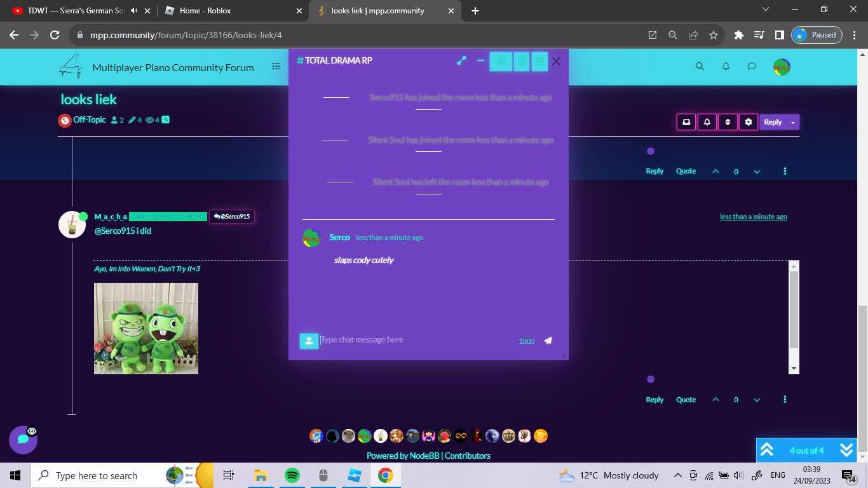The image size is (868, 488).
Task: Toggle topic watching with bell button
Action: click(707, 122)
